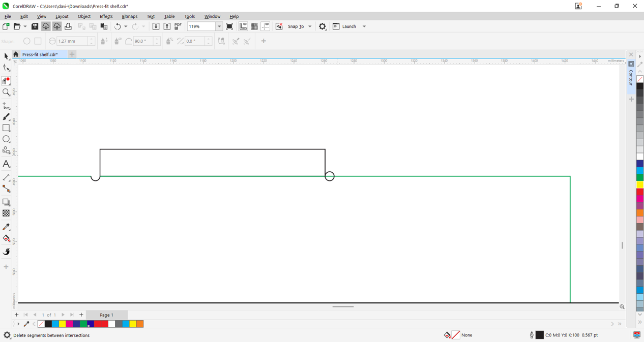644x342 pixels.
Task: Click Welcome screen home icon tab
Action: click(x=16, y=54)
